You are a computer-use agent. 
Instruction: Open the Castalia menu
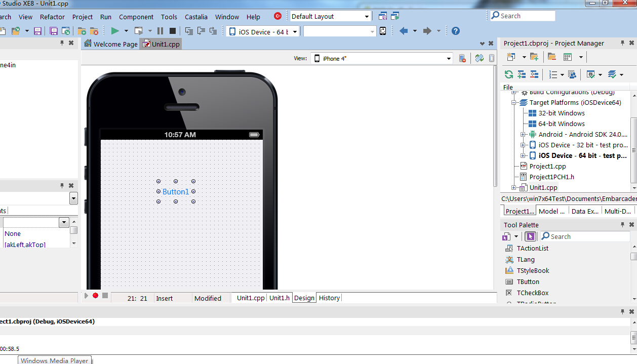[196, 17]
